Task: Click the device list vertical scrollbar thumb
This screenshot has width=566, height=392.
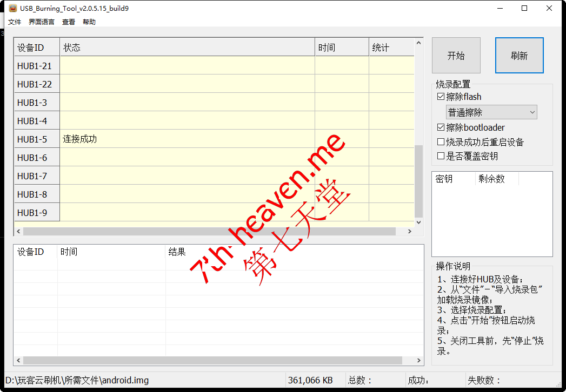Action: tap(418, 181)
